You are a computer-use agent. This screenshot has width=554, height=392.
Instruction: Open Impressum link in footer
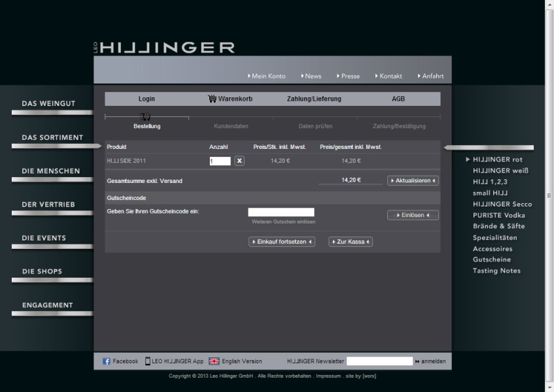pyautogui.click(x=328, y=376)
